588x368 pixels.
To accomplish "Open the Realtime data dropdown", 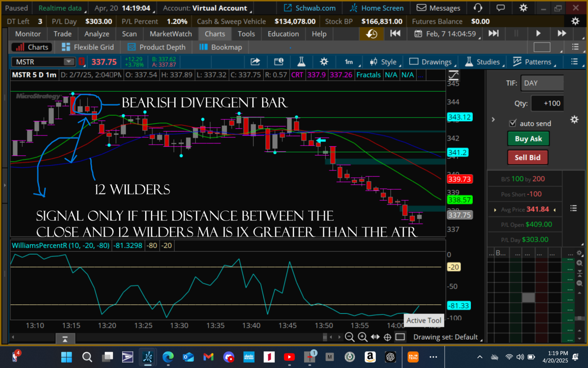I will 62,8.
